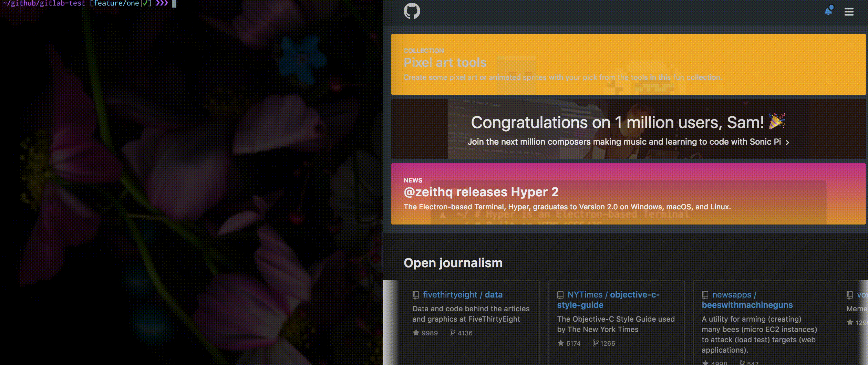Viewport: 868px width, 365px height.
Task: Click the terminal prompt cursor on feature/one branch
Action: pos(175,4)
